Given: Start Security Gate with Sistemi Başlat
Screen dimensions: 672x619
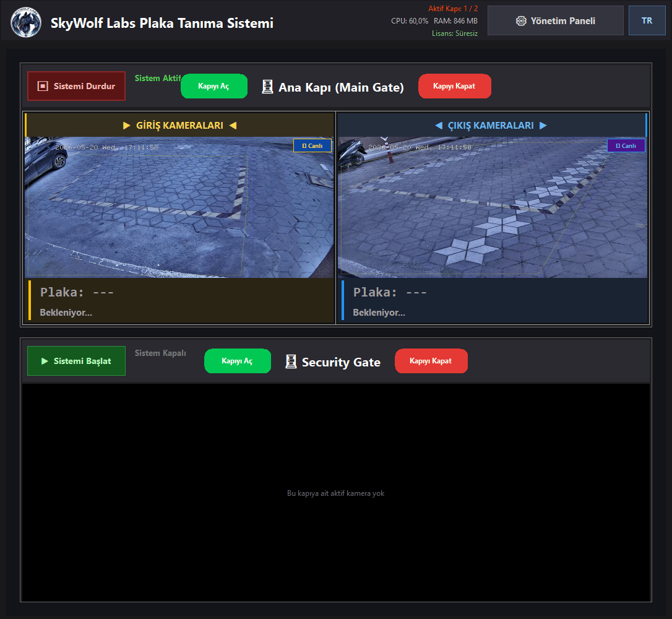Looking at the screenshot, I should (x=76, y=361).
